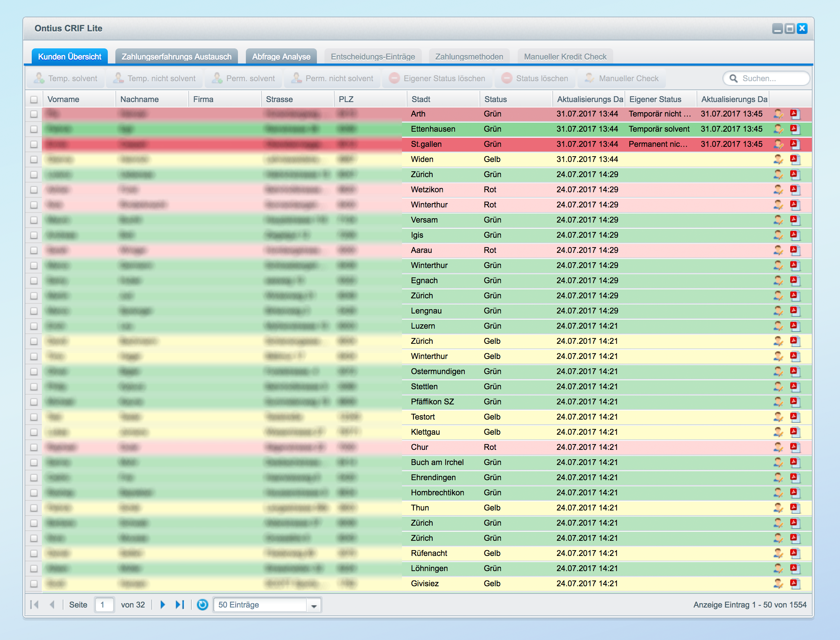
Task: Open Zahlungserfahrungs Austausch tab
Action: [x=177, y=57]
